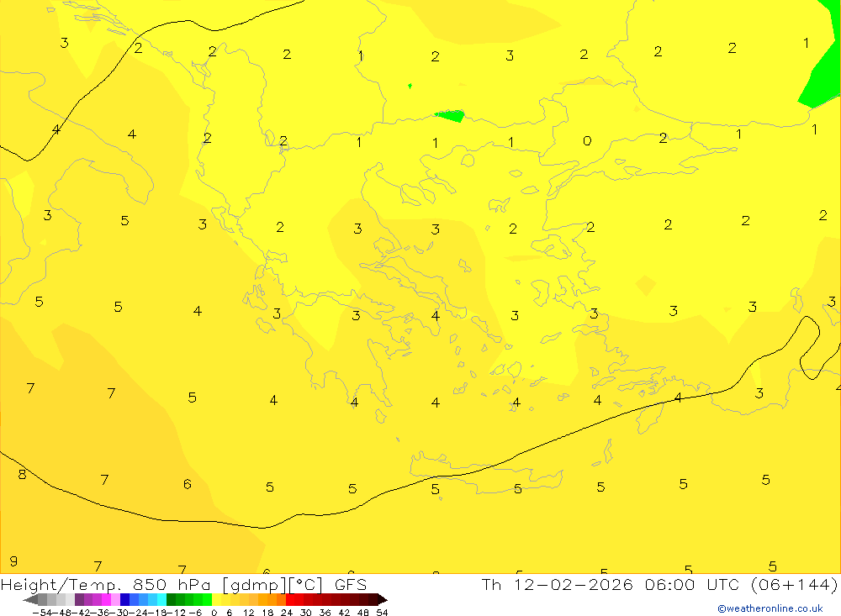Click the pink legend swatch near -30

[x=115, y=599]
